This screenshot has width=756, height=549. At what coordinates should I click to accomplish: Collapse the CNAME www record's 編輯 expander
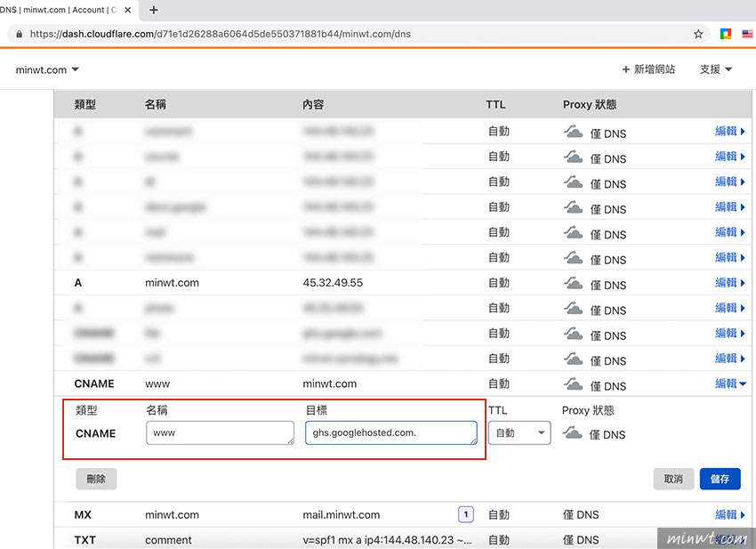point(730,384)
